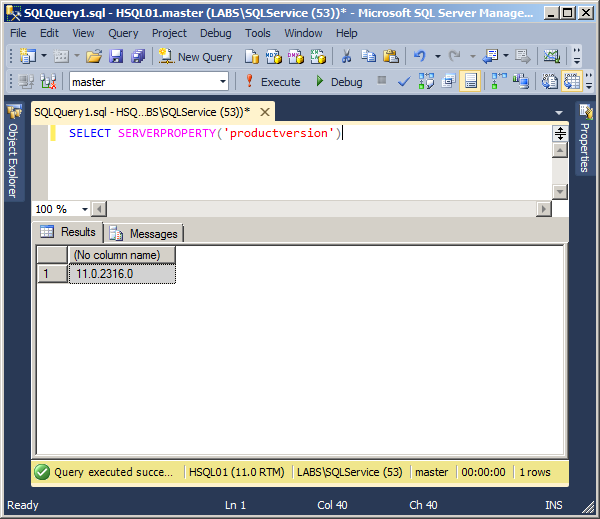The height and width of the screenshot is (519, 600).
Task: Click the Open File folder icon
Action: [x=94, y=56]
